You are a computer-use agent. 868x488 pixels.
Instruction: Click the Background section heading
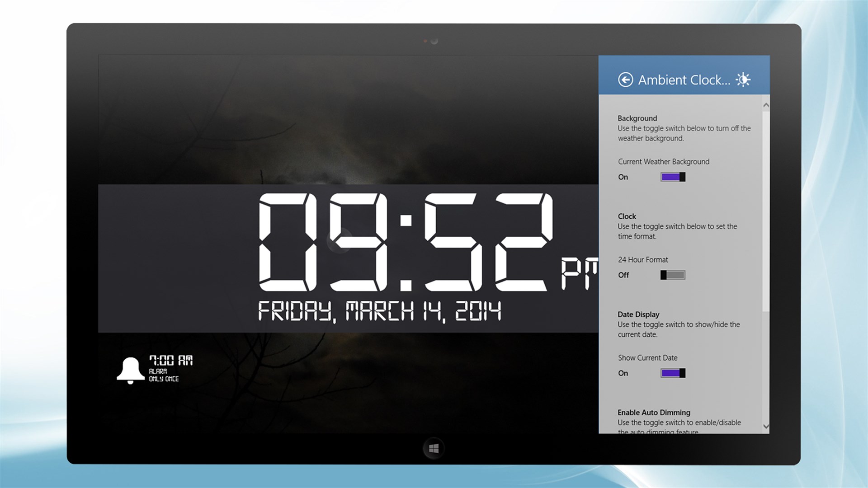(637, 118)
